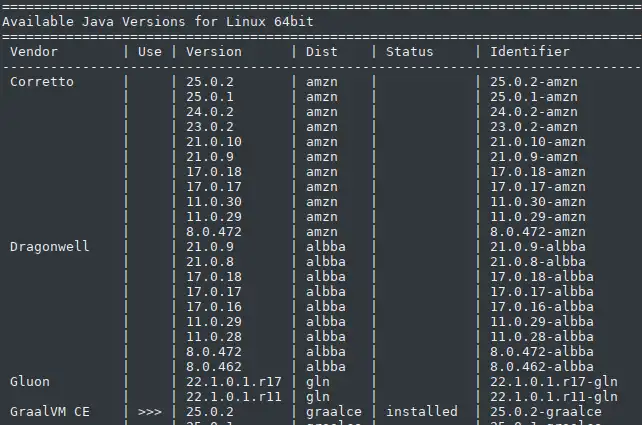Screen dimensions: 642x425
Task: Click the 8.0.462-albba identifier
Action: pyautogui.click(x=542, y=367)
